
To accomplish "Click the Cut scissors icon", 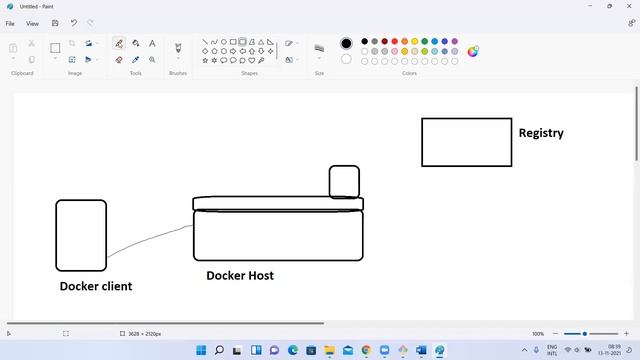I will coord(31,43).
